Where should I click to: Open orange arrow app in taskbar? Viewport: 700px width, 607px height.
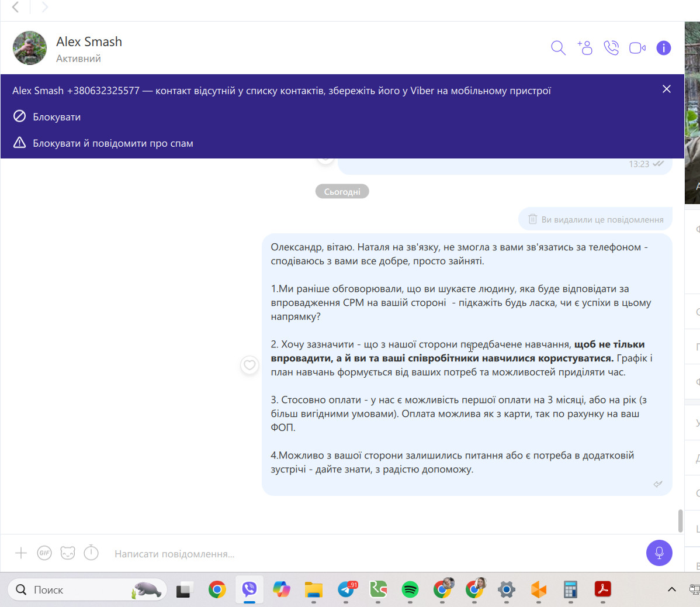(x=539, y=590)
